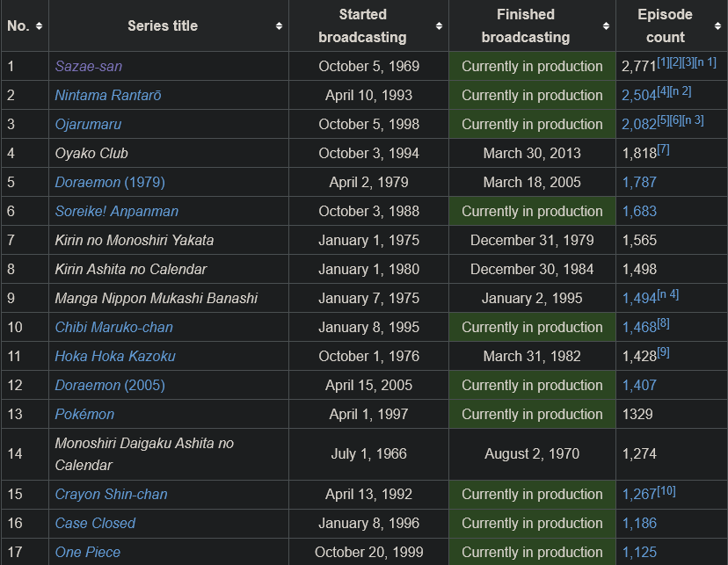The image size is (728, 565).
Task: Select One Piece's Currently in production cell
Action: click(532, 552)
